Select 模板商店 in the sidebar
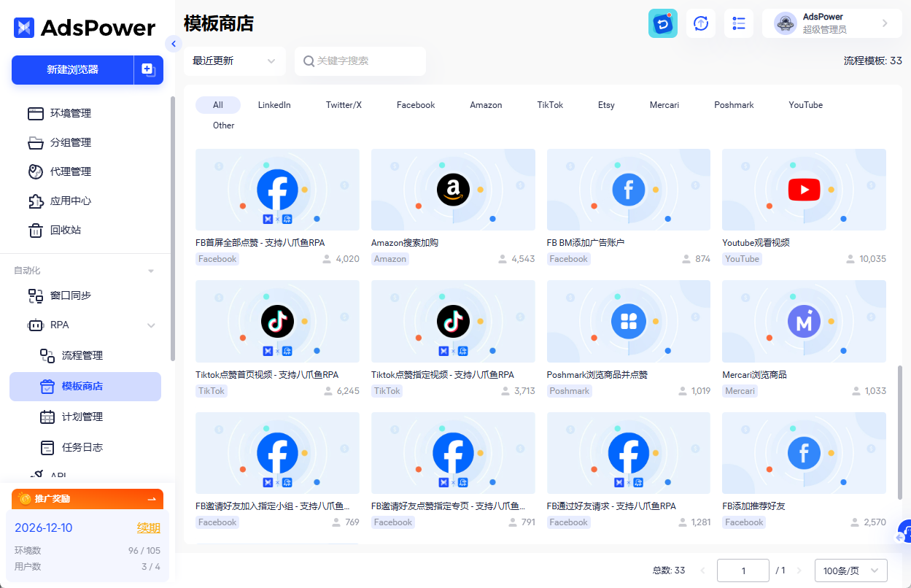911x588 pixels. pos(85,386)
